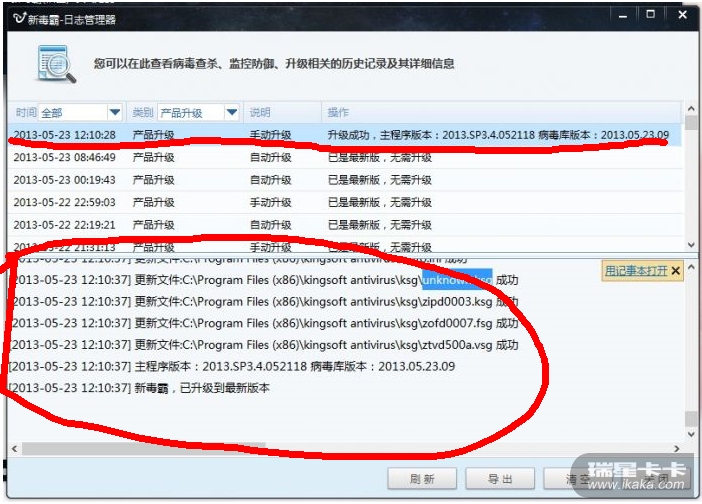Select the log row dated 2013-05-22 22:19:21
Screen dimensions: 702x504
pos(345,225)
